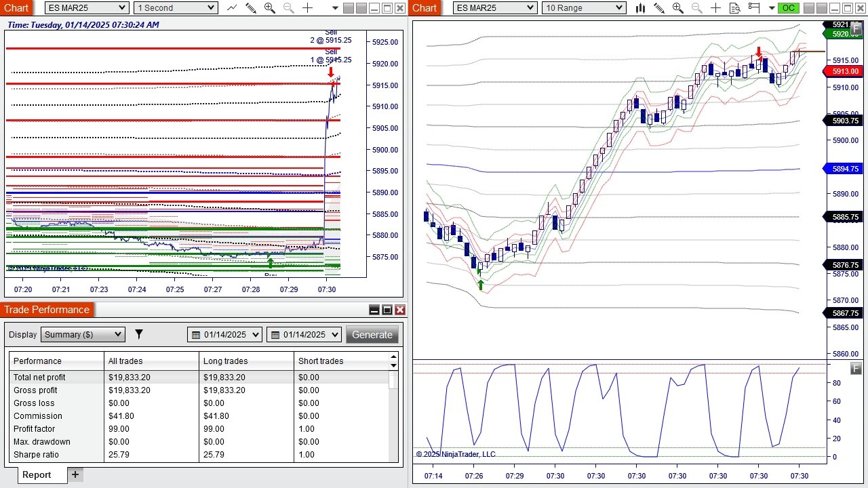Zoom out on the left 1 Second chart
The width and height of the screenshot is (868, 488).
click(x=289, y=8)
